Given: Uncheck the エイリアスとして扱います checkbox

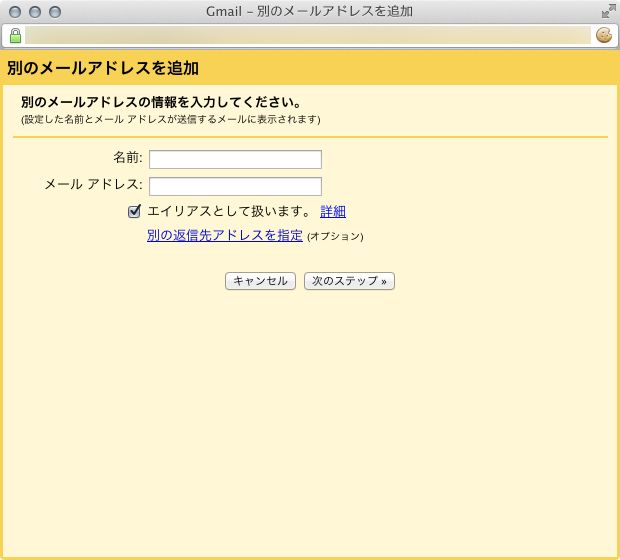Looking at the screenshot, I should (134, 211).
